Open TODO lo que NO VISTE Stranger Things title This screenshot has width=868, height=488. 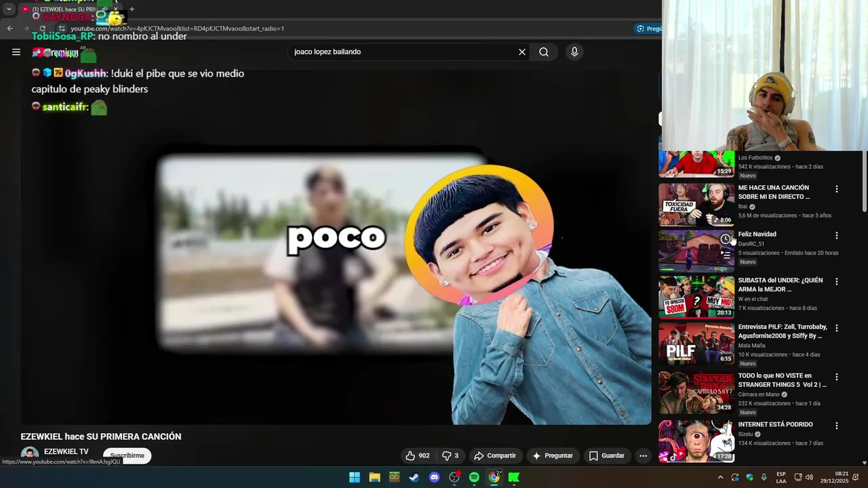click(782, 380)
